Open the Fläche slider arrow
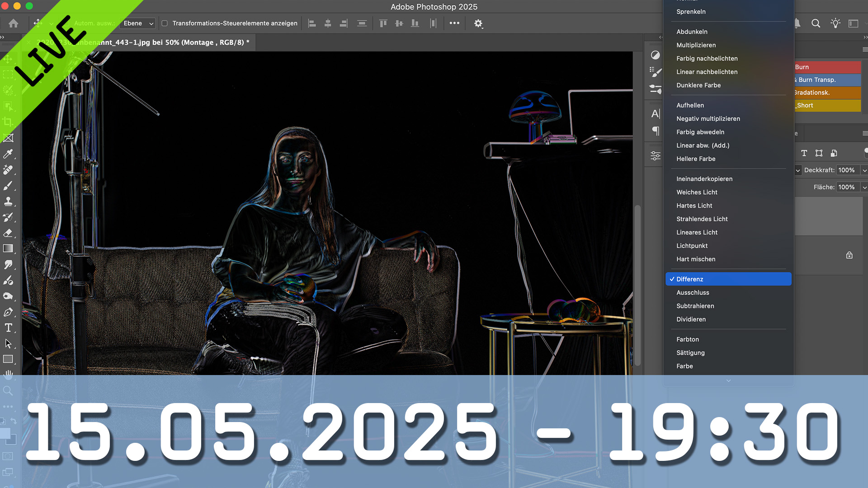868x488 pixels. click(864, 187)
